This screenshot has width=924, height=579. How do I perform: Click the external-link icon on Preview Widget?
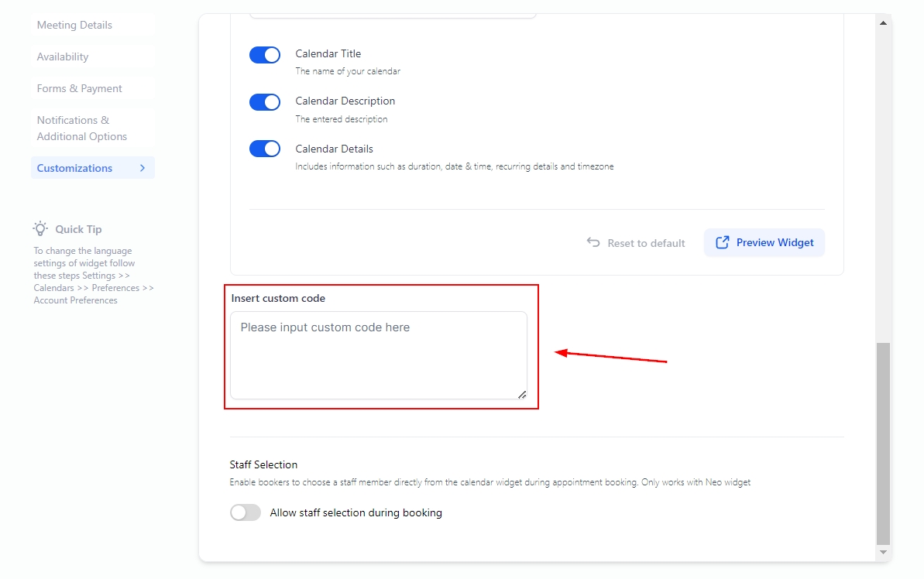722,242
